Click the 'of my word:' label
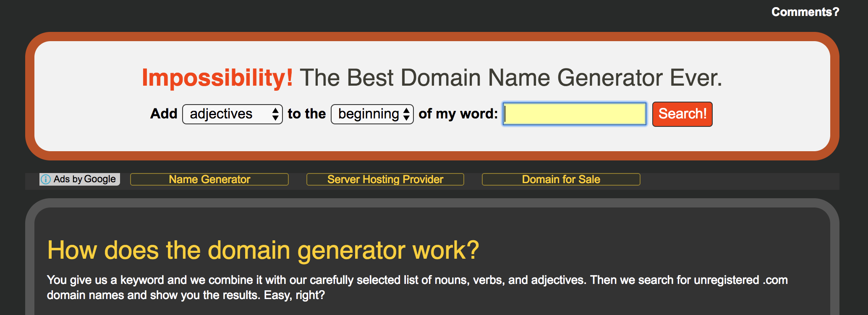This screenshot has width=868, height=315. [458, 114]
